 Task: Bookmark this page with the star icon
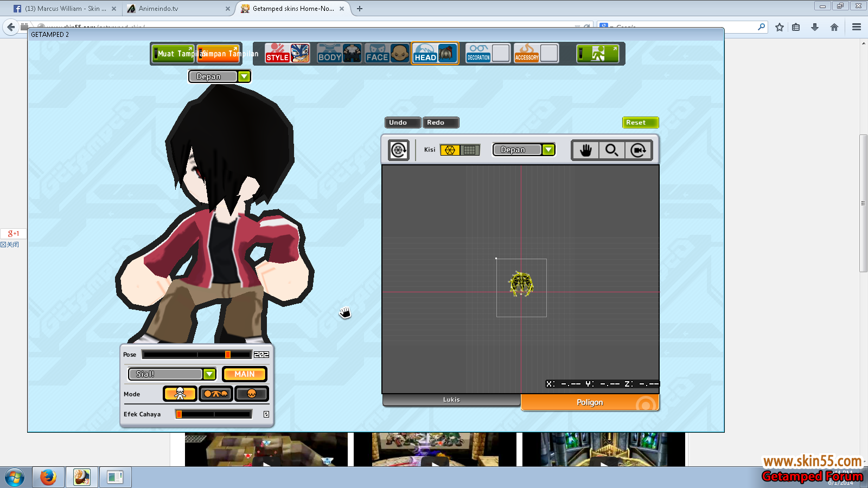pos(780,27)
